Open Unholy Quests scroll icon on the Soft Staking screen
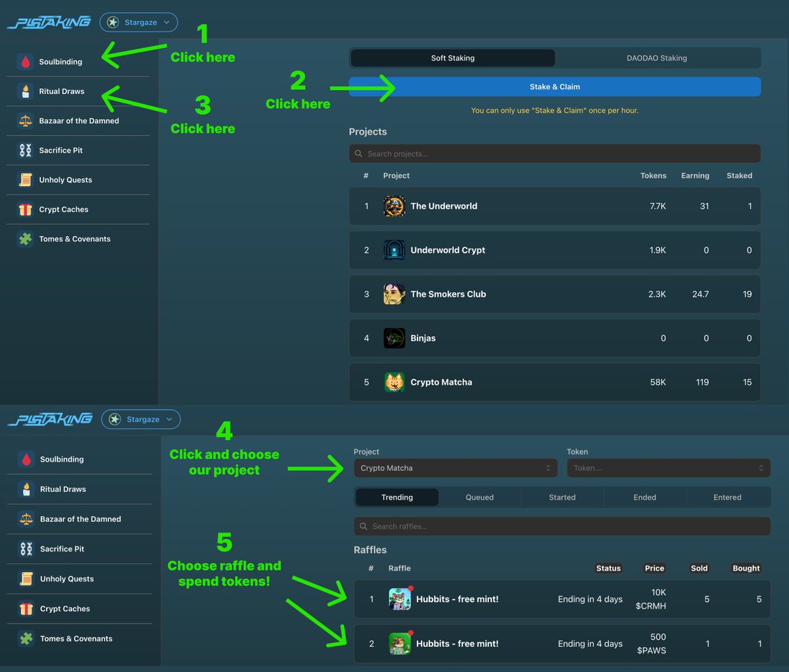The height and width of the screenshot is (672, 789). pyautogui.click(x=25, y=180)
